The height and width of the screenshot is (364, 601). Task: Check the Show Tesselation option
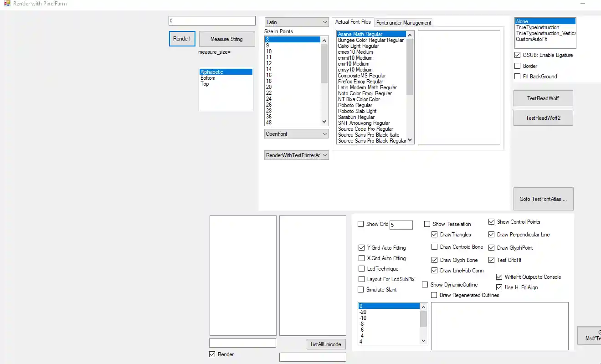tap(427, 224)
